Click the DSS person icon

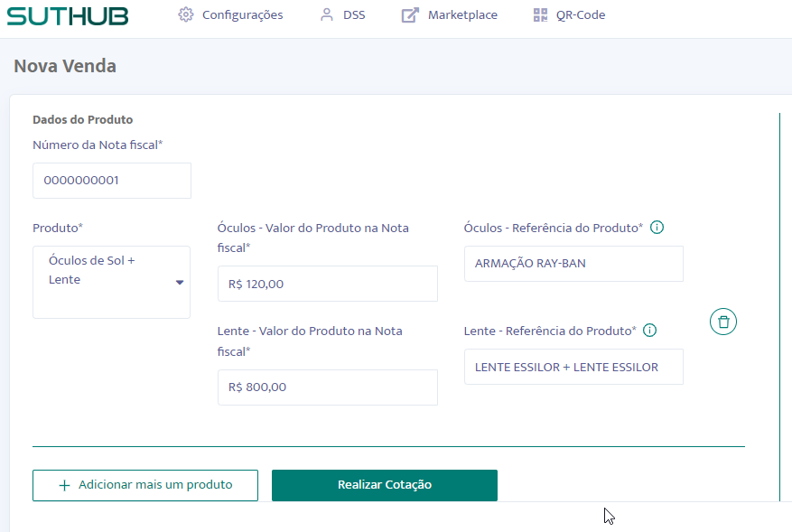click(x=327, y=14)
